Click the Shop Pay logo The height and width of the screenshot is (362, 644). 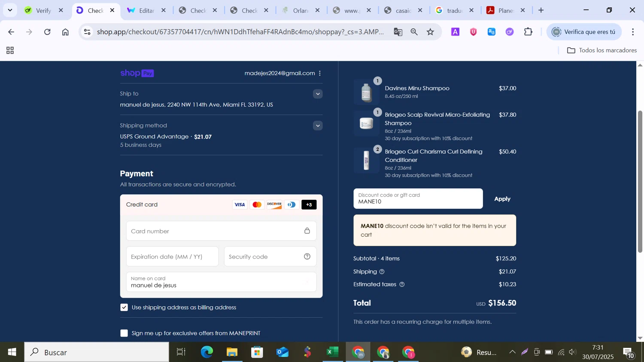137,73
